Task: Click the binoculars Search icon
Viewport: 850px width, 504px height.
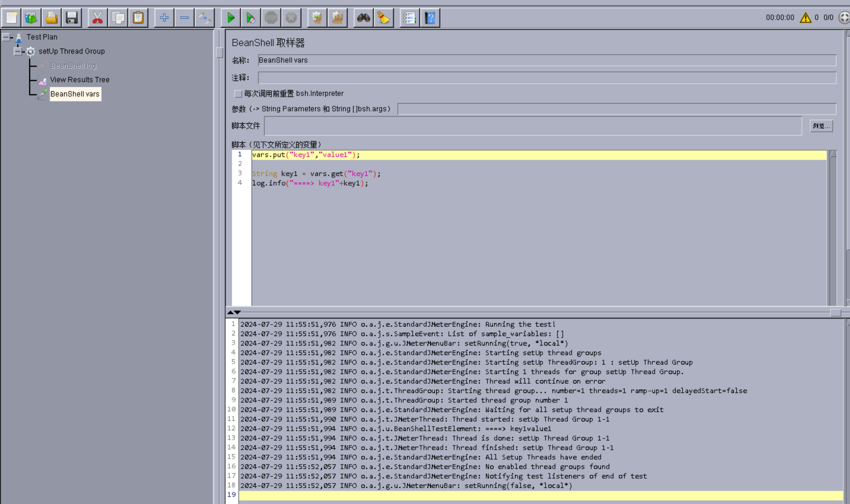Action: (363, 18)
